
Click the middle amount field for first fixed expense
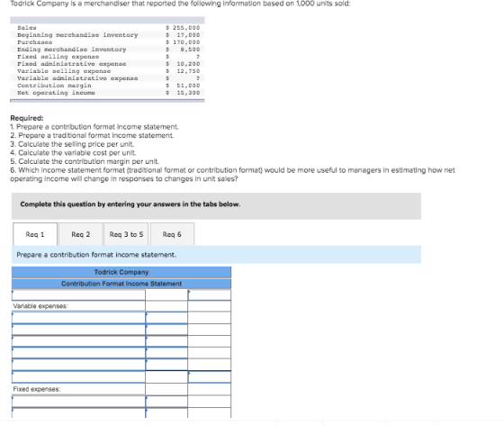click(x=166, y=402)
